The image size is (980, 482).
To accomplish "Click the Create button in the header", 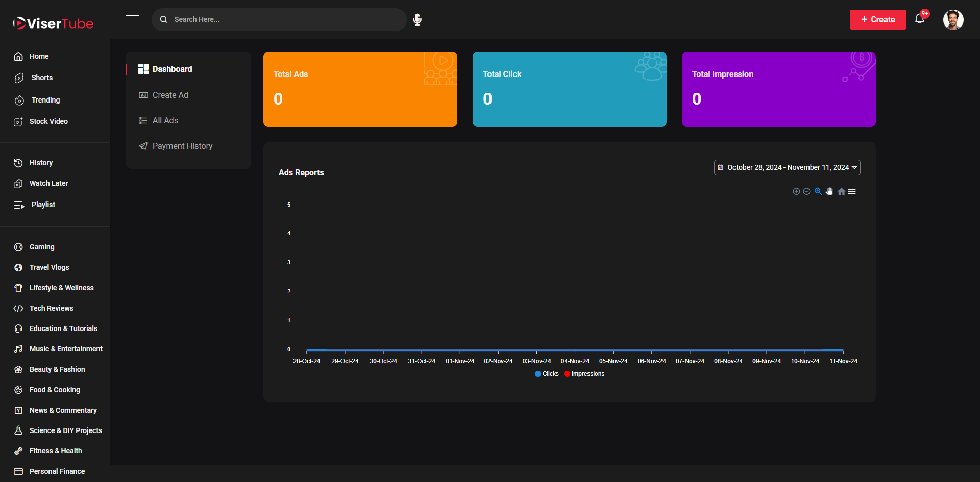I will [877, 19].
